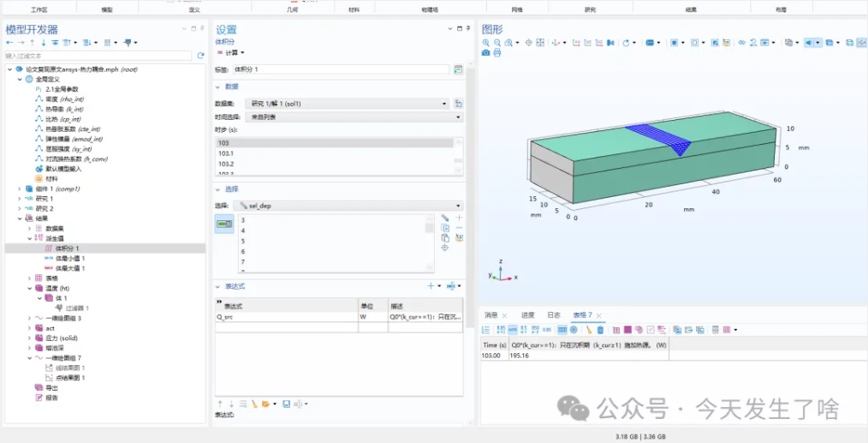This screenshot has height=443, width=868.
Task: Toggle the rightmost highlighted graphics toolbar button
Action: (x=862, y=43)
